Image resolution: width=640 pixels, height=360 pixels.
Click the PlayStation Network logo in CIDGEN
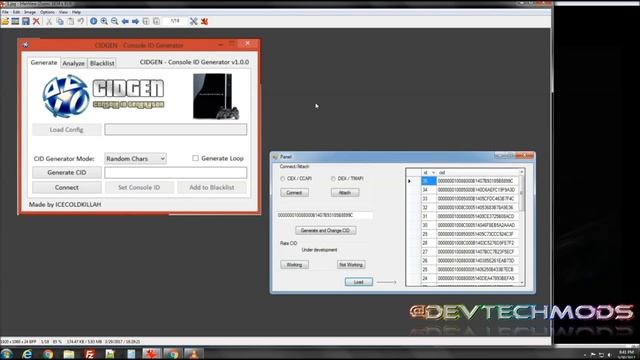(x=66, y=96)
